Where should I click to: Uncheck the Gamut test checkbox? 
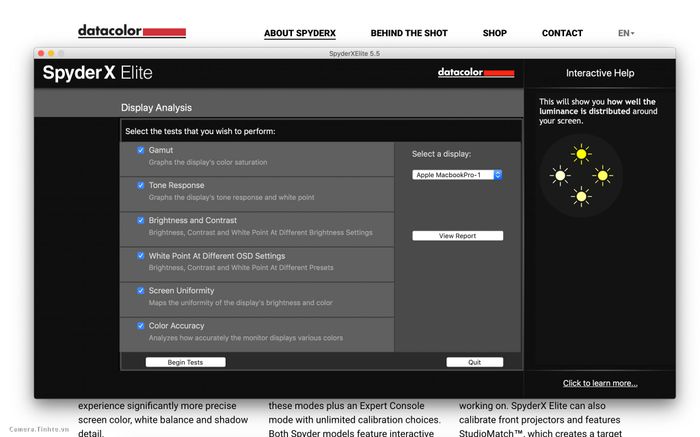[141, 150]
